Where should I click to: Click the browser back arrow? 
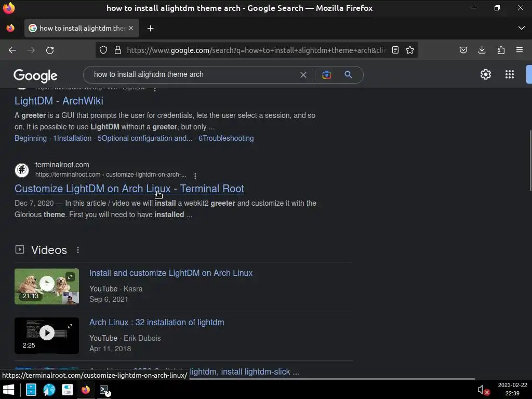[12, 50]
